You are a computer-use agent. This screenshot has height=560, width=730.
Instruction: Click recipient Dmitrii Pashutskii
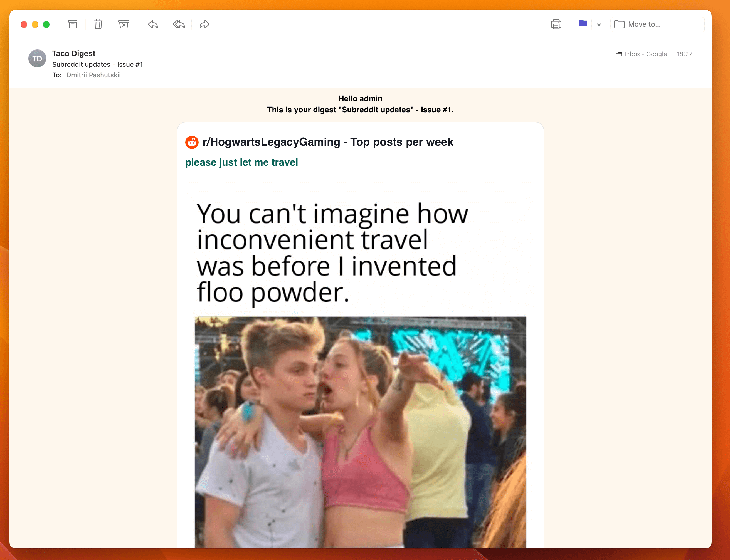tap(93, 75)
